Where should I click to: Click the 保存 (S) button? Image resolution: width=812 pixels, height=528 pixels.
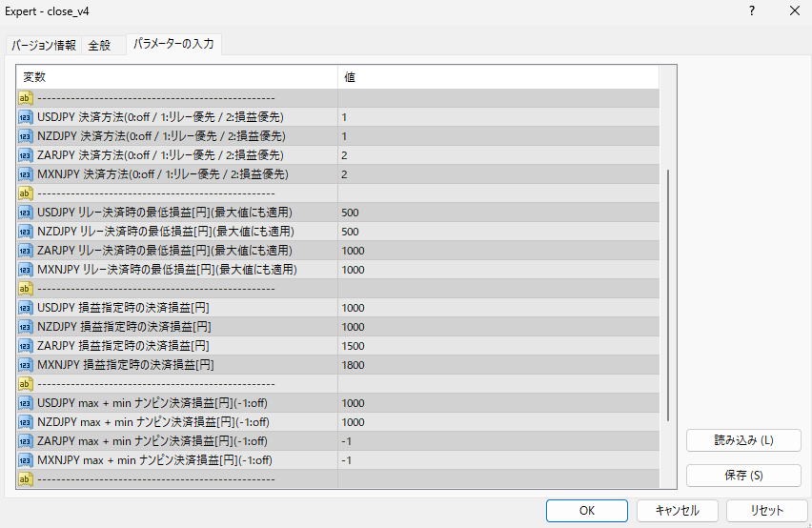click(743, 475)
